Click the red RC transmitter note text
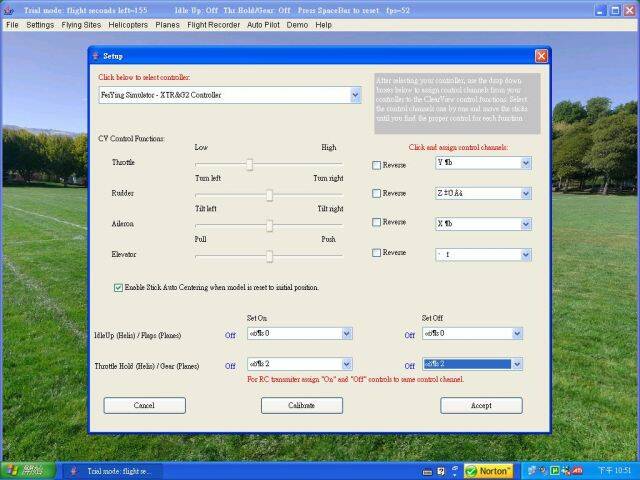The image size is (640, 480). pos(356,380)
